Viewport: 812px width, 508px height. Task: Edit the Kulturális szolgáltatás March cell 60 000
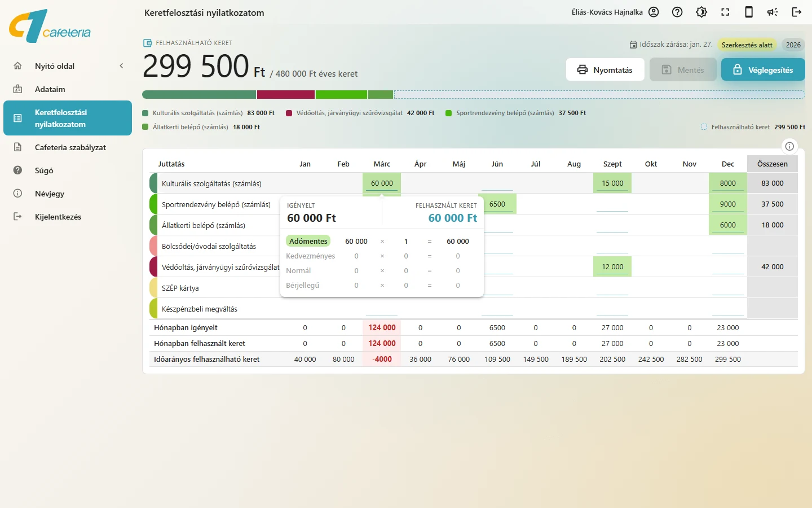coord(382,183)
